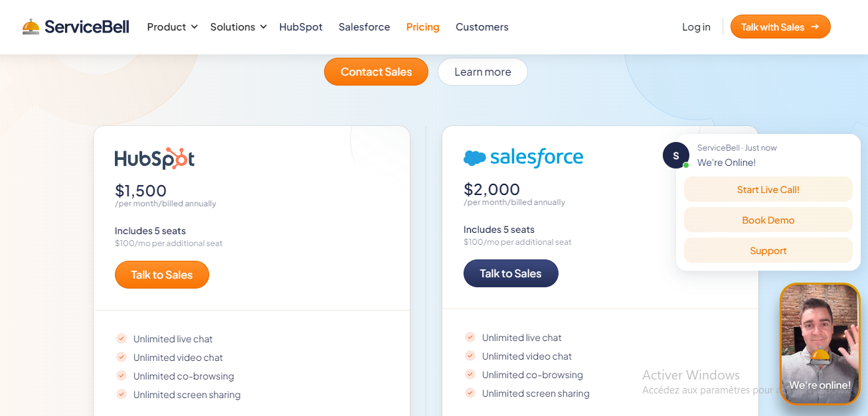
Task: Click the ServiceBell wordmark text
Action: coord(87,27)
